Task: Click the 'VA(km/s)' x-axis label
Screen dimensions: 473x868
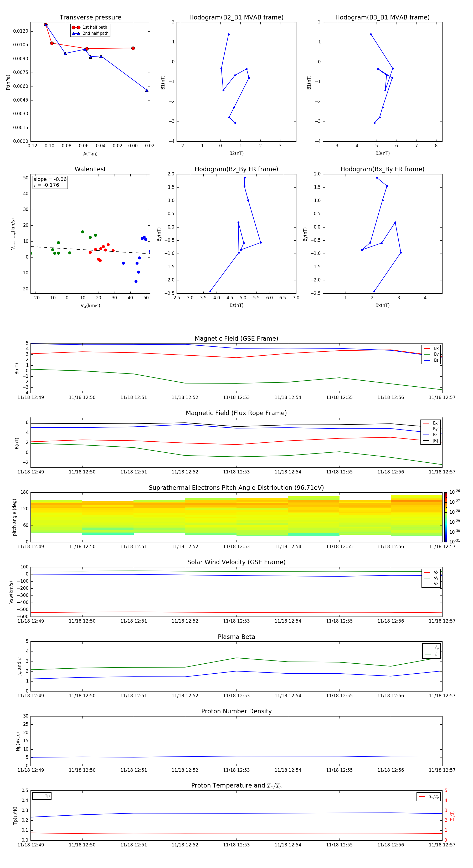Action: coord(90,306)
